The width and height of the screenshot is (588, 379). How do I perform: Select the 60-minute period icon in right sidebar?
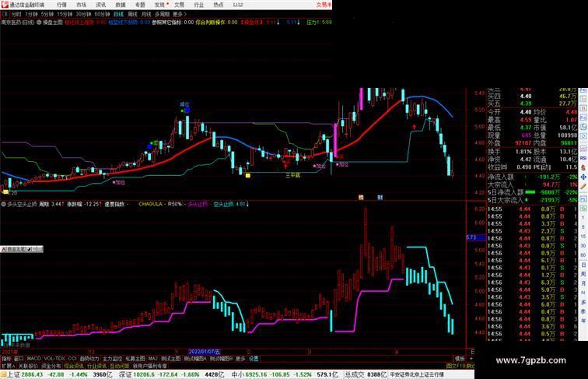pos(583,255)
